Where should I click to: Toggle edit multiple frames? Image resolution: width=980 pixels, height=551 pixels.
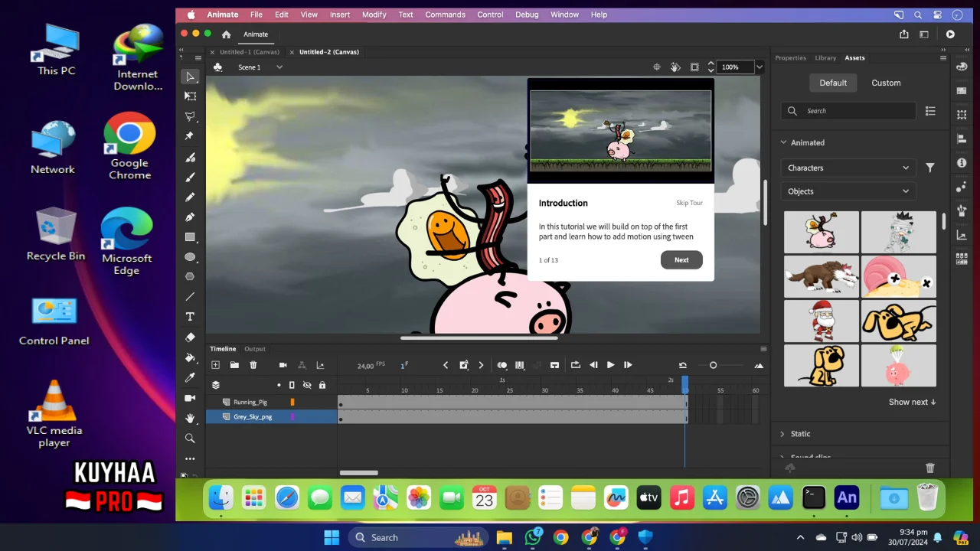tap(520, 365)
